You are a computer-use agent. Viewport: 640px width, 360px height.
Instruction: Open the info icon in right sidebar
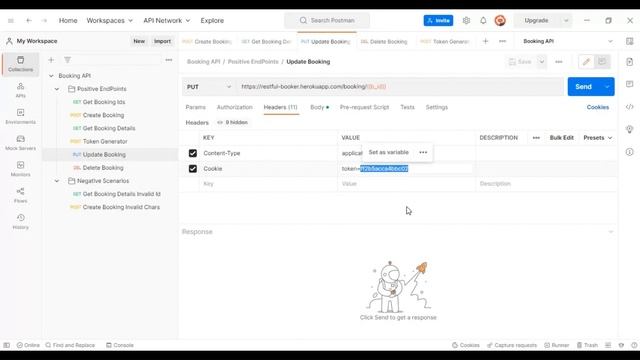point(629,152)
